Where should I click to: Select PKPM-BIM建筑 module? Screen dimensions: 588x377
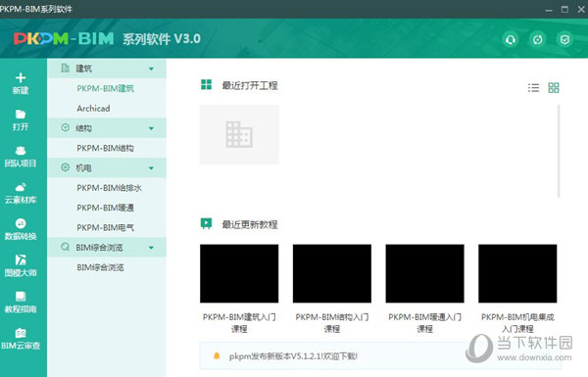coord(106,88)
